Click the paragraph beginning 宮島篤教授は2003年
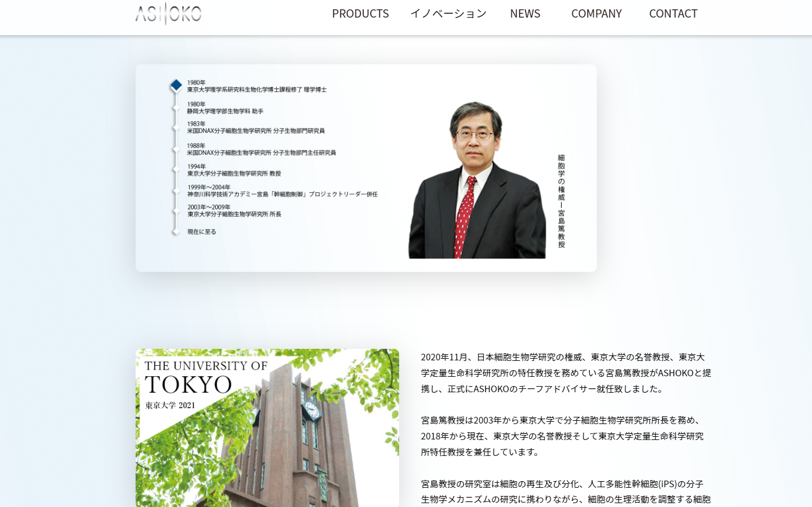812x507 pixels. (x=562, y=436)
